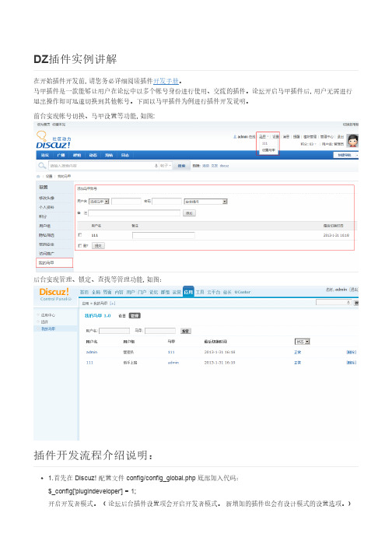This screenshot has width=392, height=555.
Task: Click the magnifier search icon
Action: point(42,166)
